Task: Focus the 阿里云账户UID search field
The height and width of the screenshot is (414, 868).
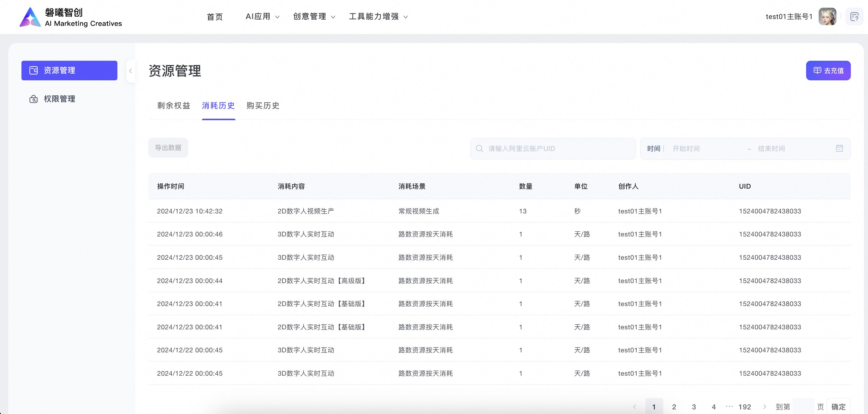Action: (553, 148)
